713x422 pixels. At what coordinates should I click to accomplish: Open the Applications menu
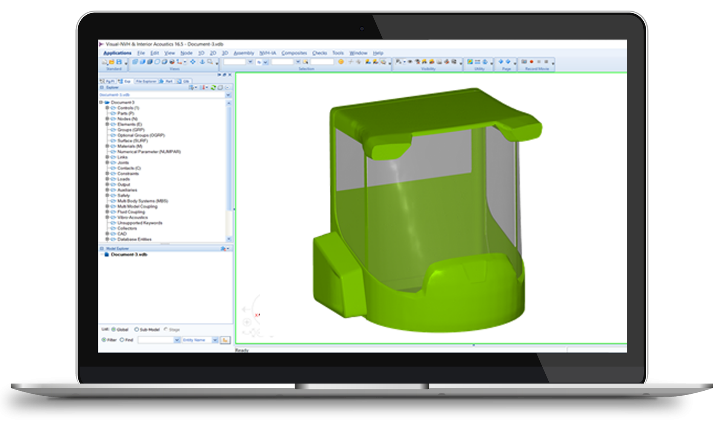tap(117, 53)
